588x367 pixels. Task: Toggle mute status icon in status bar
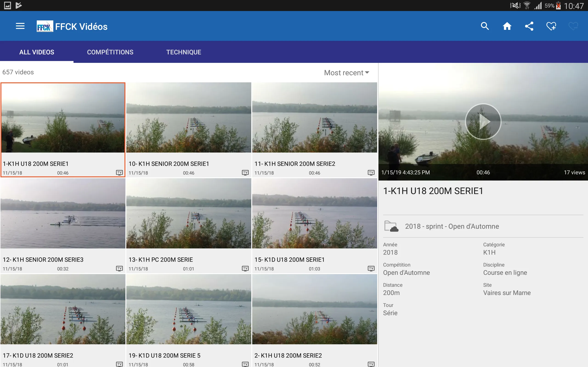[513, 6]
